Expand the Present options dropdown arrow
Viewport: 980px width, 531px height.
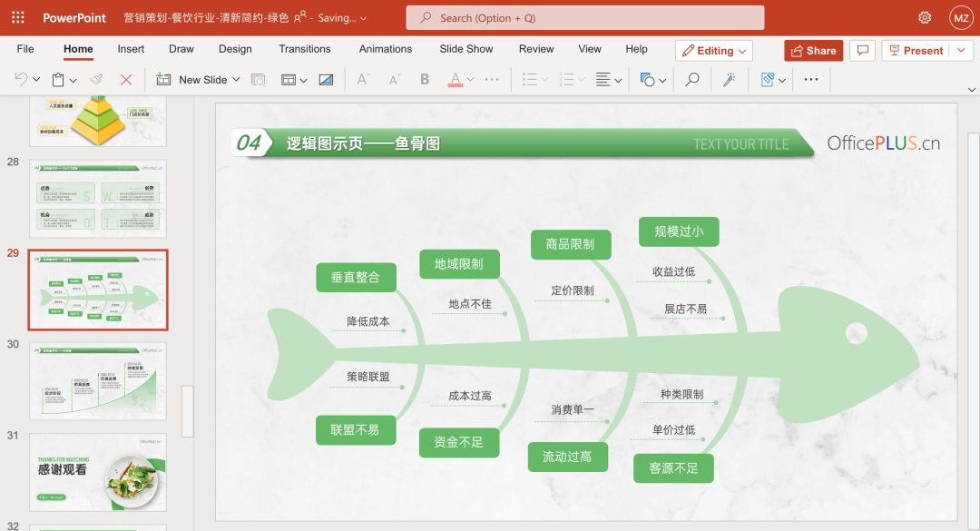961,50
